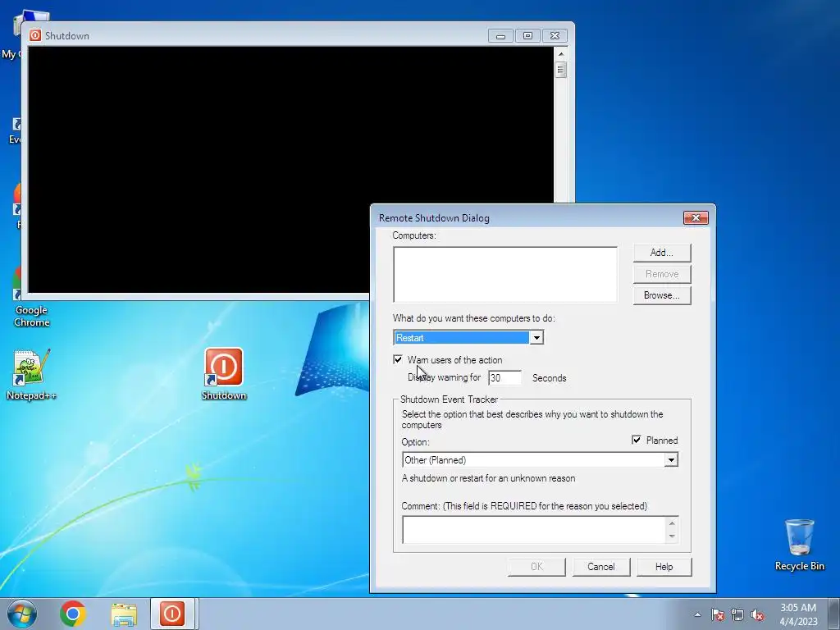The image size is (840, 630).
Task: Click the Add... button
Action: (x=662, y=253)
